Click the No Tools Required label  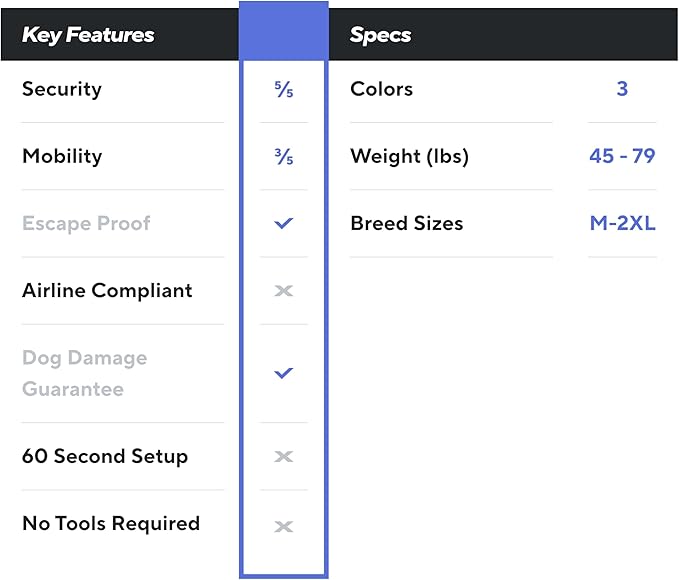(111, 523)
